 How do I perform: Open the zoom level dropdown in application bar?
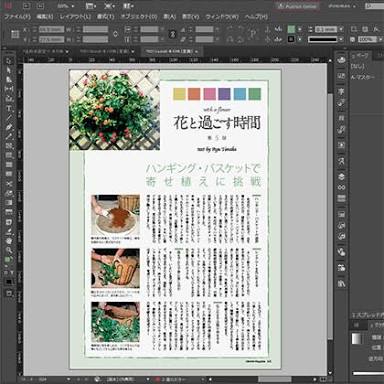coord(66,6)
